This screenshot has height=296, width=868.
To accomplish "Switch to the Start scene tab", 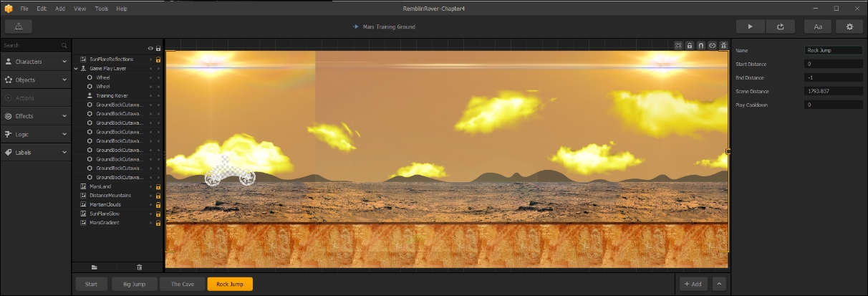I will [92, 284].
